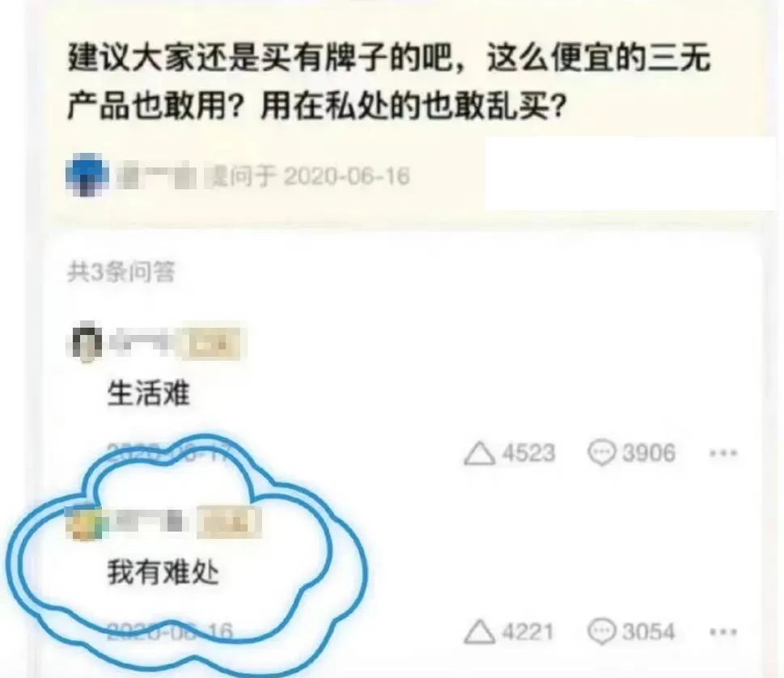Open more options for the "生活难" answer
784x678 pixels.
[723, 453]
